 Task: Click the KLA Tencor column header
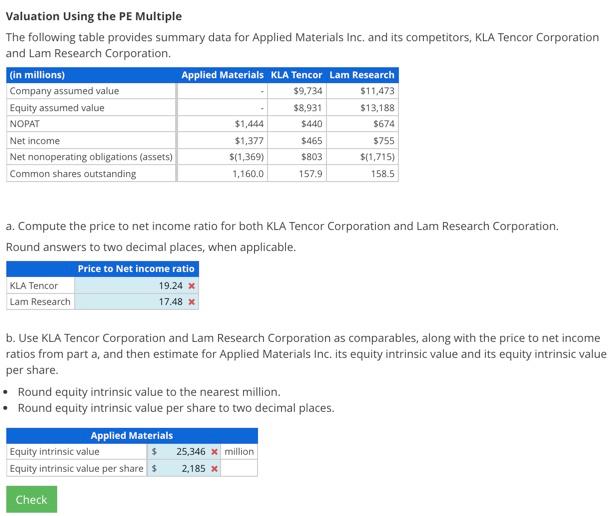(296, 75)
